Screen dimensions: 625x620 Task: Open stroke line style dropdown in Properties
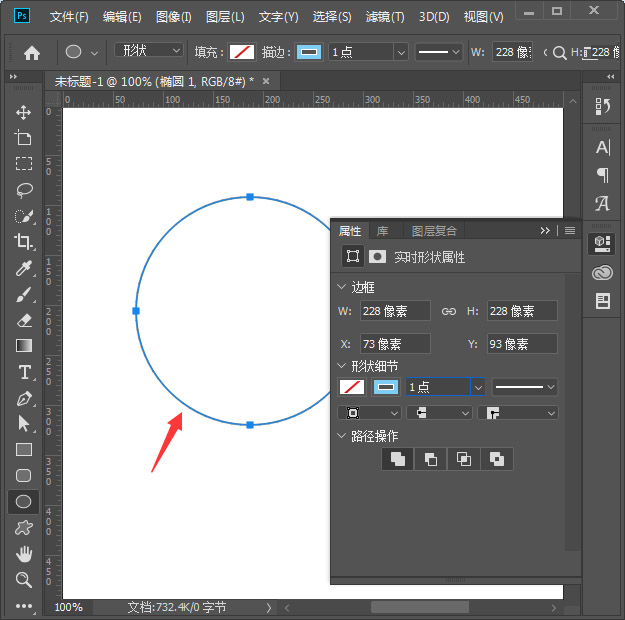tap(524, 387)
